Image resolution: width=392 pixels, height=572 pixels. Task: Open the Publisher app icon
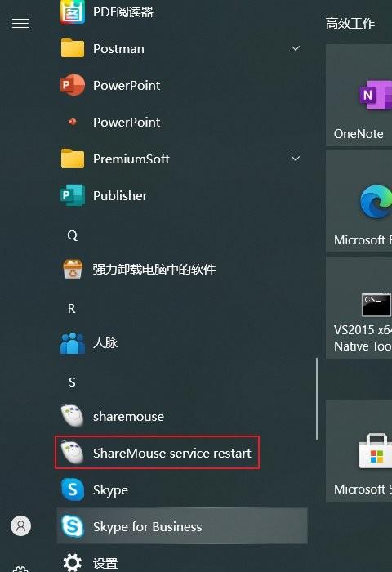pos(73,195)
